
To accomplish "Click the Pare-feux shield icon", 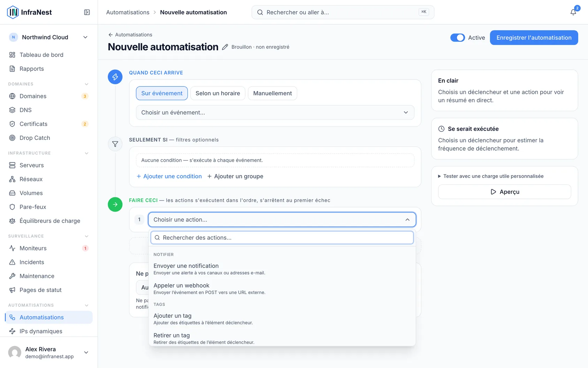I will click(12, 207).
